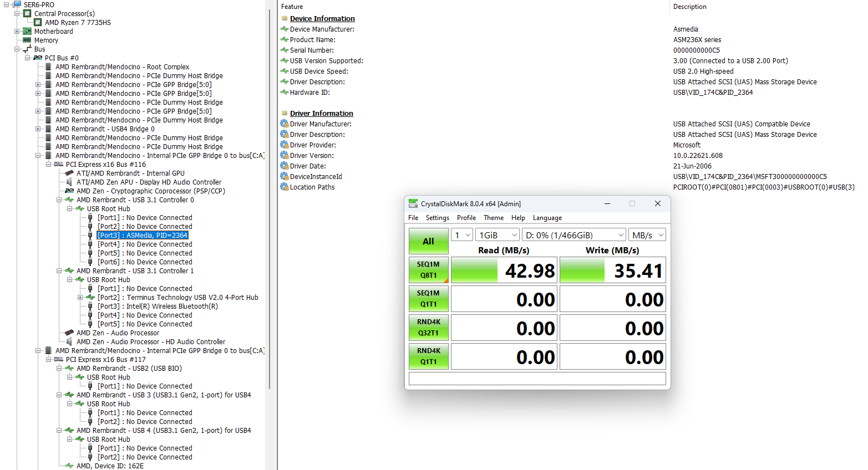
Task: Open the Theme menu in CrystalDiskMark
Action: (x=494, y=218)
